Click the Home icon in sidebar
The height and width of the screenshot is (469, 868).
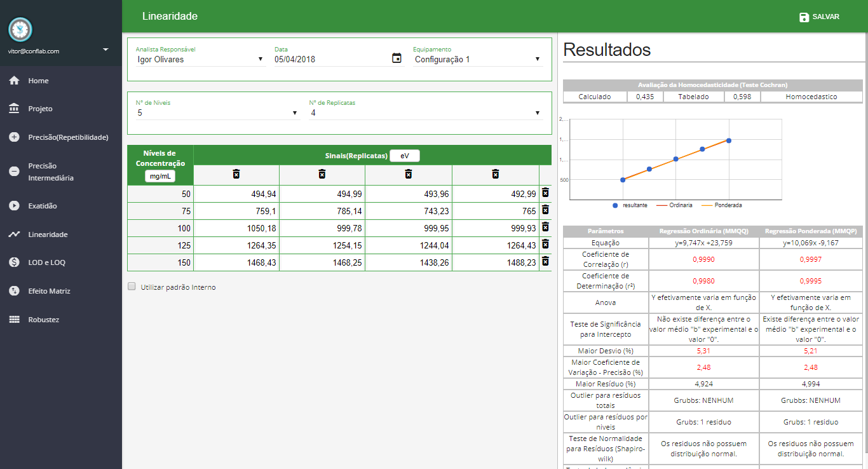(x=14, y=81)
